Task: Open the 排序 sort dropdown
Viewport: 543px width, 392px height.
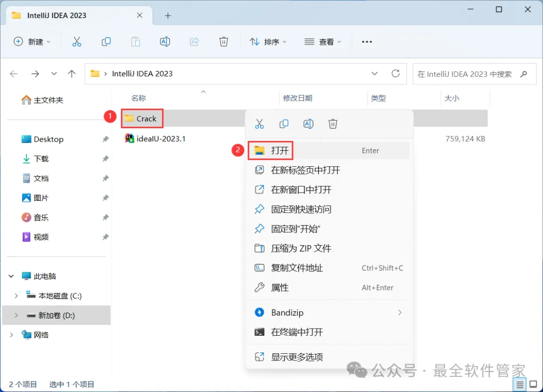Action: click(268, 42)
